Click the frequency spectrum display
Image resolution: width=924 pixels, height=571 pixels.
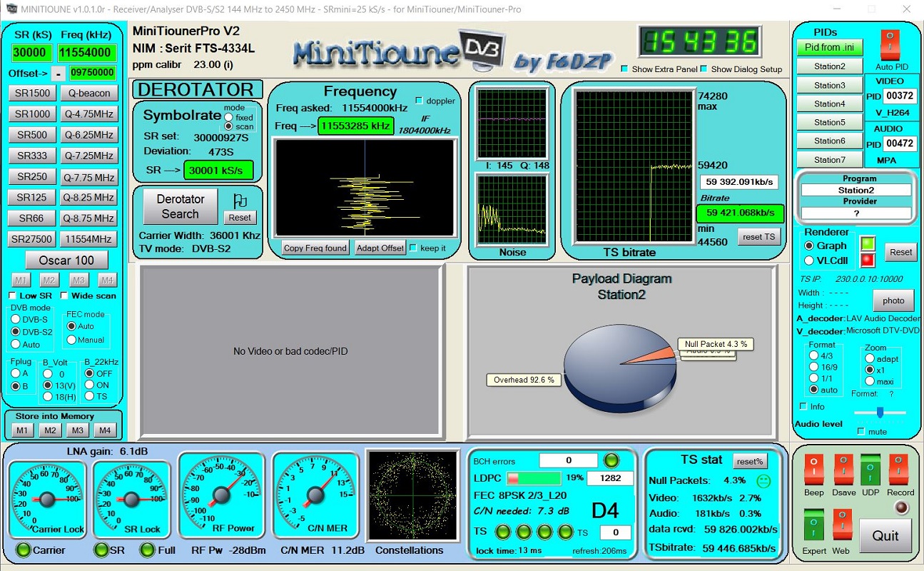click(x=365, y=187)
